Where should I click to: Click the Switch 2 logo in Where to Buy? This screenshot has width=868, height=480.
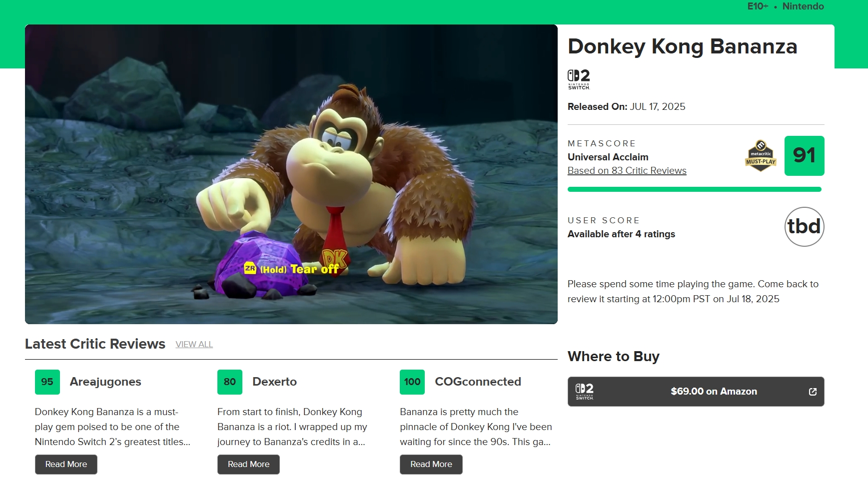tap(585, 392)
